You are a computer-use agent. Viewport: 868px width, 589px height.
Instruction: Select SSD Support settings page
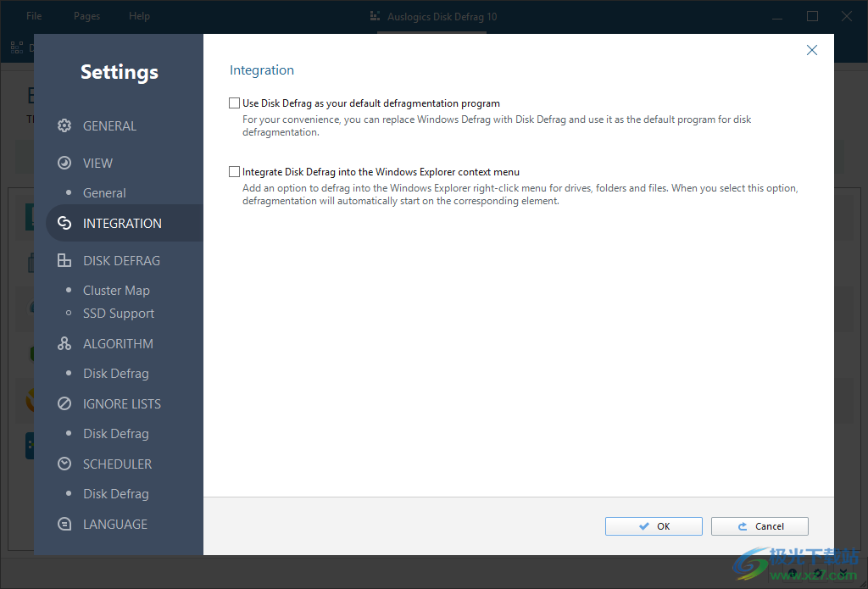(x=119, y=314)
